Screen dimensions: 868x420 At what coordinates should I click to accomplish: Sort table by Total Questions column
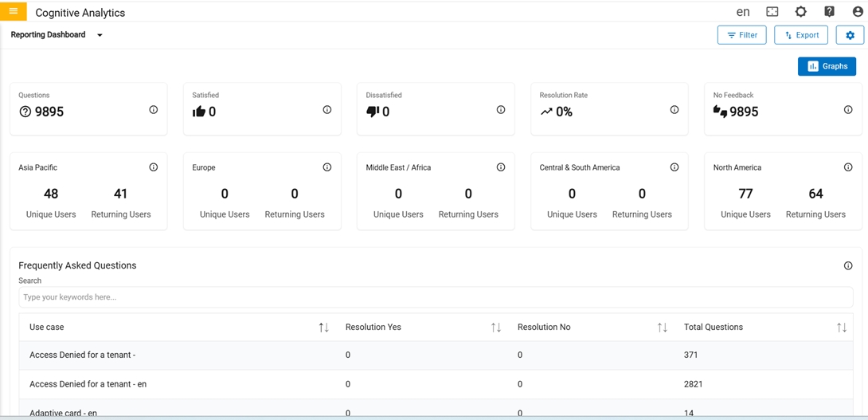pos(842,328)
